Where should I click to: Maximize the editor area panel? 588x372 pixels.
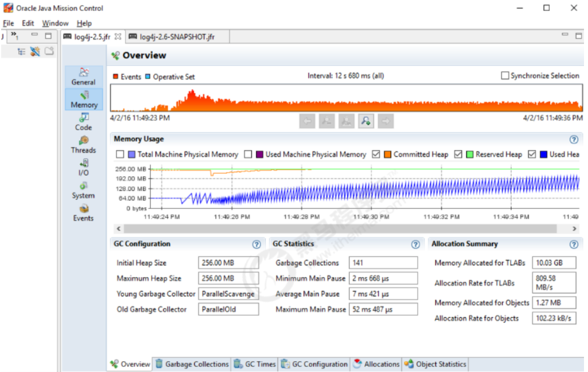(x=579, y=35)
